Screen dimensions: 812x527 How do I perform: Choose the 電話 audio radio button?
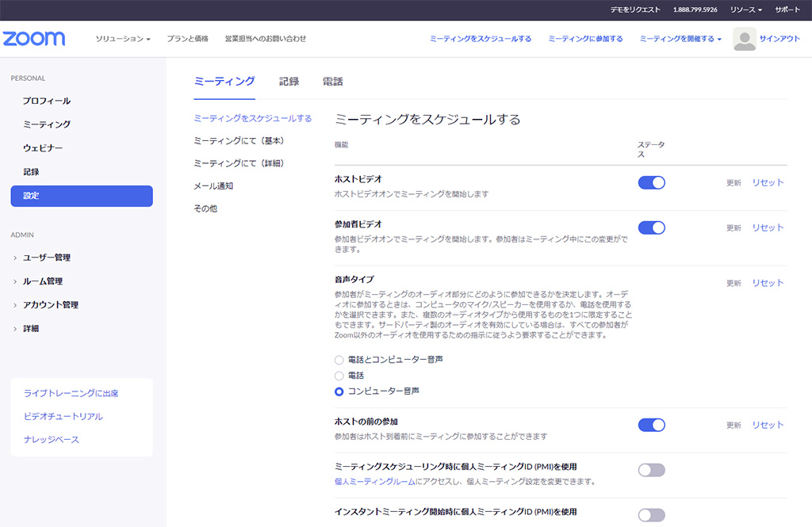339,376
